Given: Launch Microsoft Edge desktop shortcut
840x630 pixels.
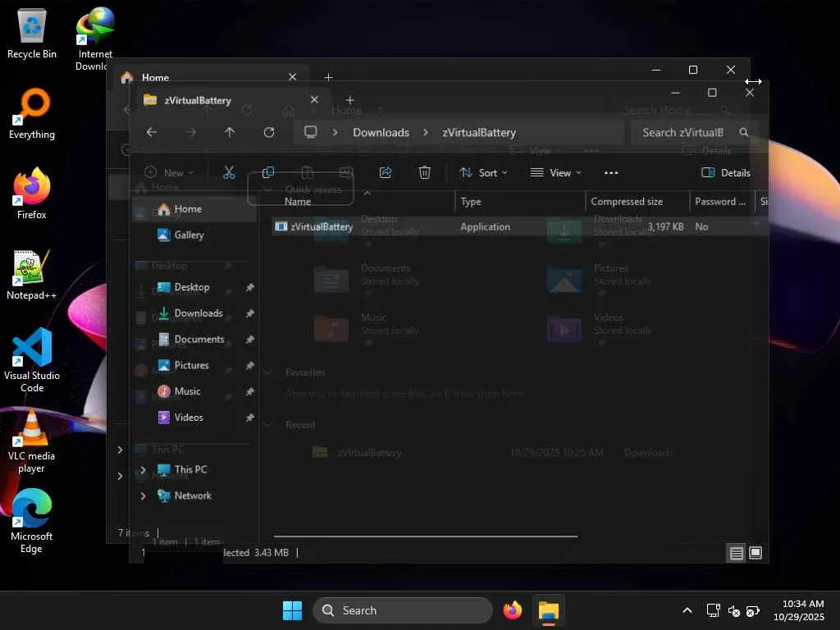Looking at the screenshot, I should [32, 521].
